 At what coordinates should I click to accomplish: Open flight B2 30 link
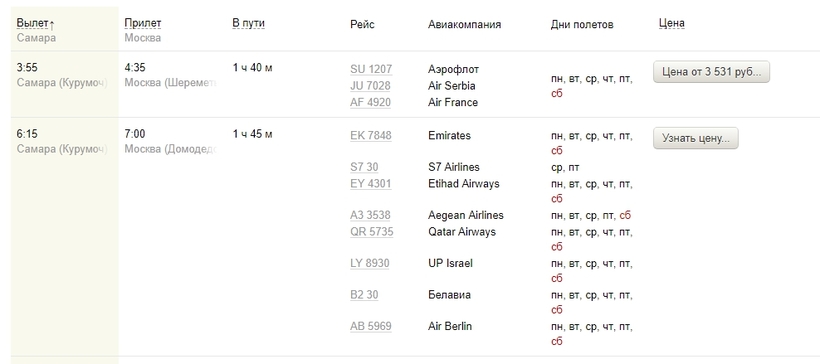click(x=364, y=295)
